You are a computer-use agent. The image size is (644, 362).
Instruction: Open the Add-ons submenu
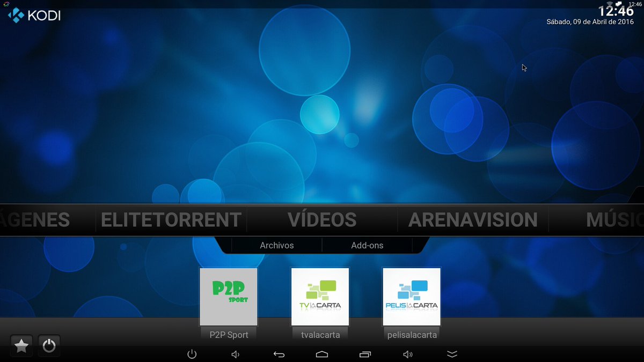pos(367,245)
